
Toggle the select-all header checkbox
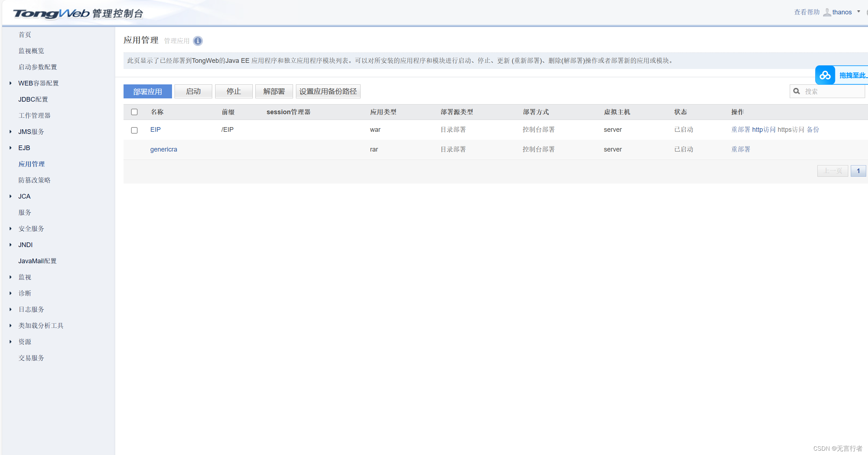click(x=134, y=112)
